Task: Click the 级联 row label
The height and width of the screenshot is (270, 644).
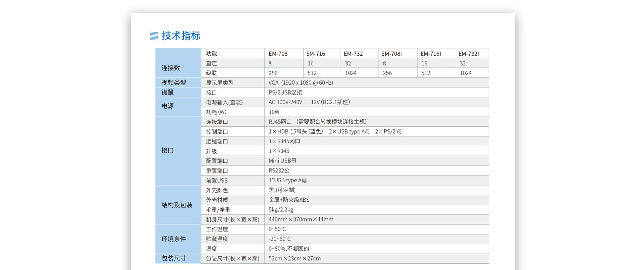Action: tap(211, 73)
